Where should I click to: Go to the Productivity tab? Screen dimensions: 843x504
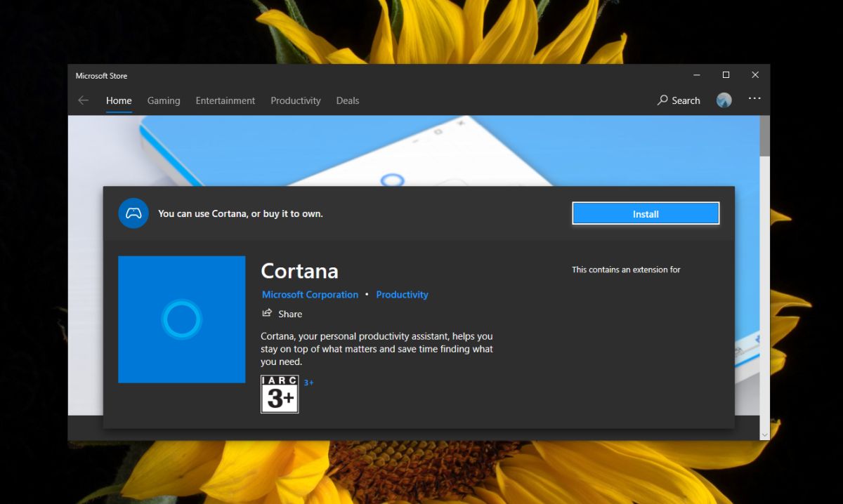coord(295,100)
